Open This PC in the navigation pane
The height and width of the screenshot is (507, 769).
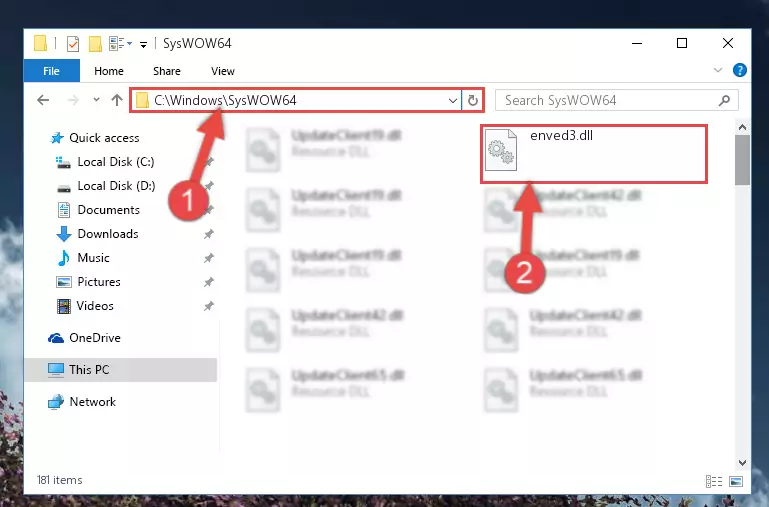point(121,370)
